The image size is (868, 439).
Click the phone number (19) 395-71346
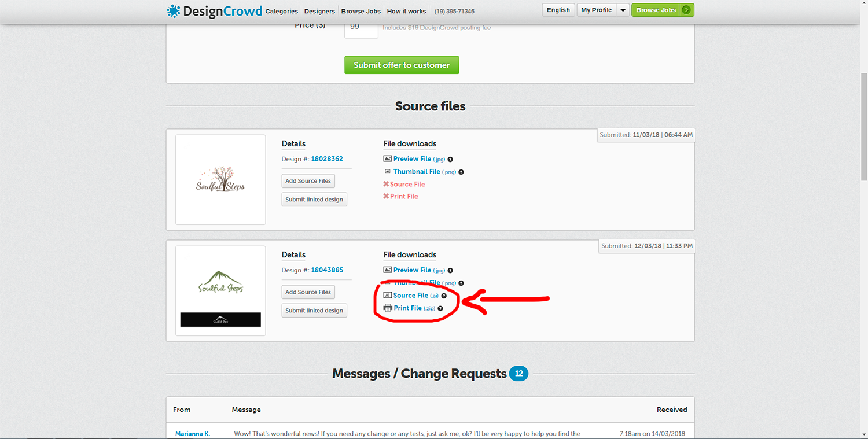tap(454, 12)
